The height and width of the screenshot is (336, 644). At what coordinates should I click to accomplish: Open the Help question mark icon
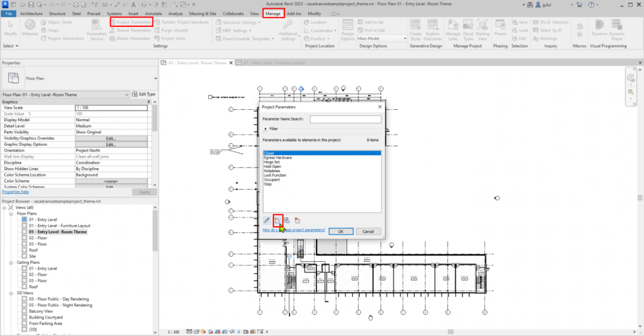coord(591,4)
